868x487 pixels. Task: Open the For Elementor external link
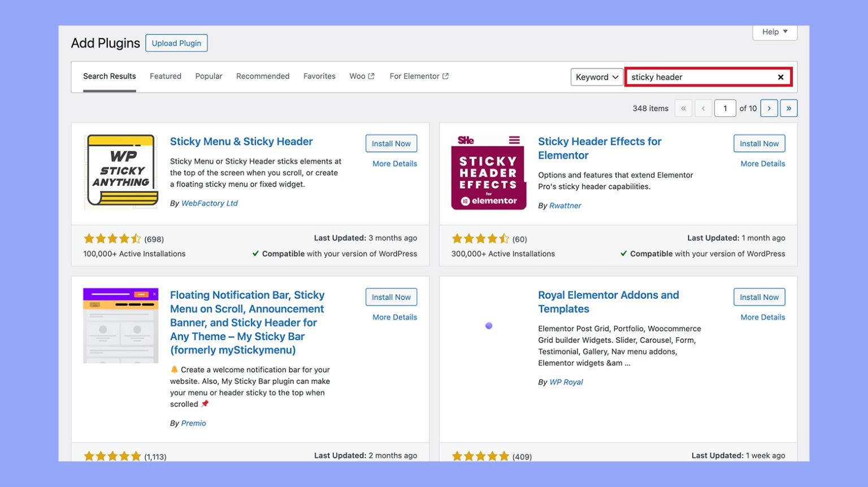tap(418, 76)
